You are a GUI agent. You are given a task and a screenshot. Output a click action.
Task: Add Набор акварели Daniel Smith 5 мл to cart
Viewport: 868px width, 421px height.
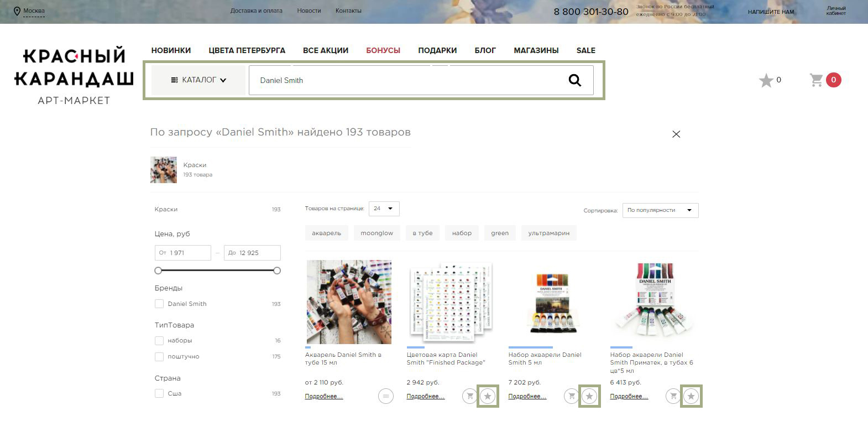(x=572, y=396)
